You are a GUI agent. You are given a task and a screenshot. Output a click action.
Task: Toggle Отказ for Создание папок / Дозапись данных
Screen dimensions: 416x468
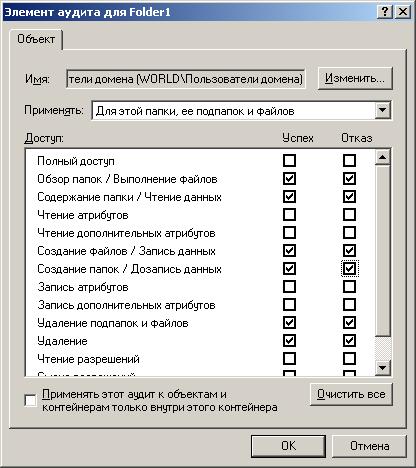point(349,269)
